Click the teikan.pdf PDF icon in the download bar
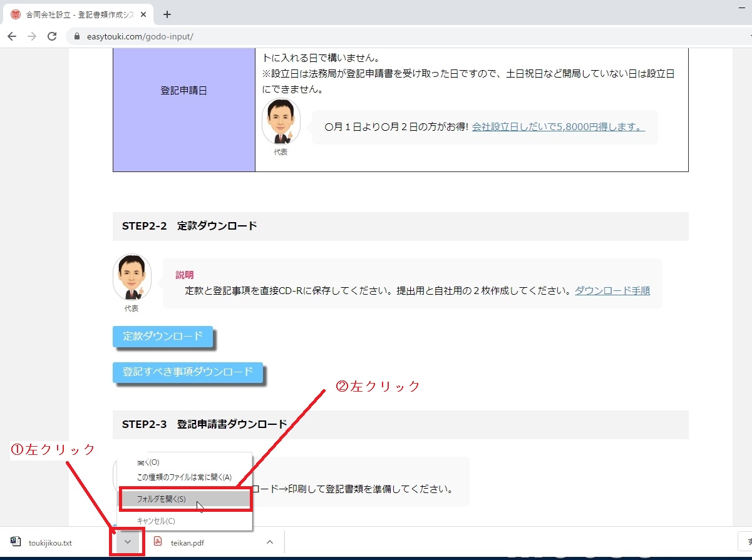Image resolution: width=752 pixels, height=560 pixels. tap(158, 542)
